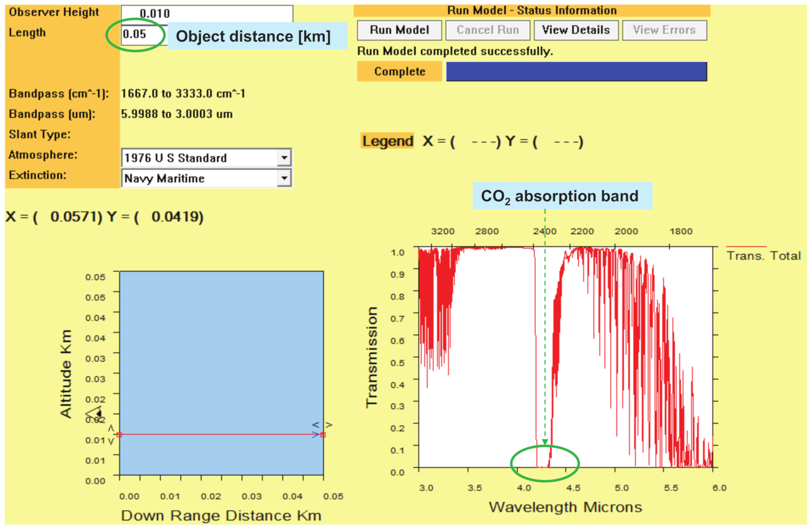
Task: Click the blue Complete progress bar
Action: [x=577, y=72]
